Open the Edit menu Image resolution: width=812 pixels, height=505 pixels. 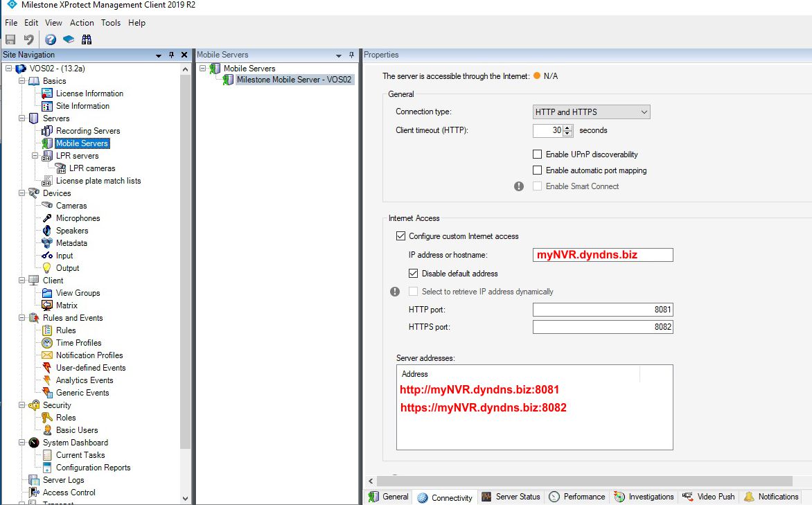(31, 23)
